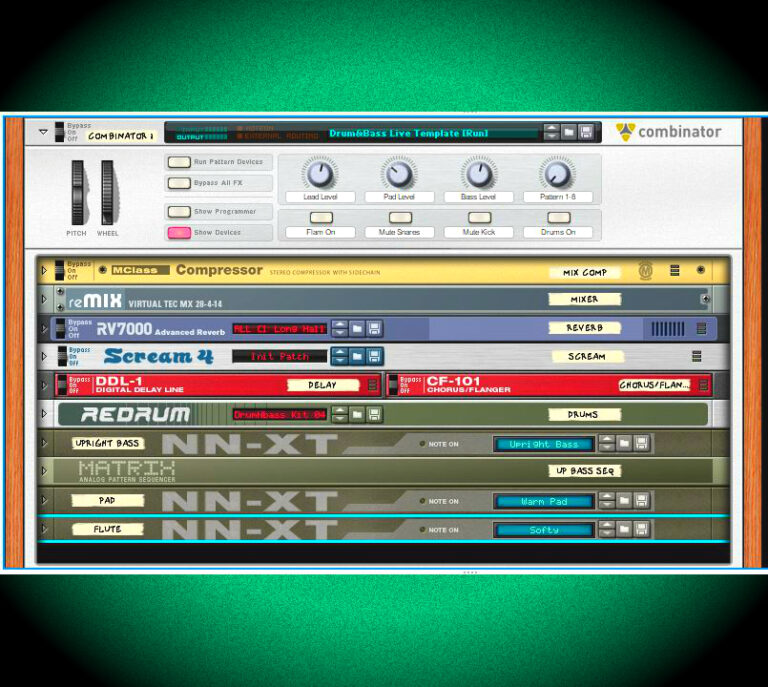Save the RV7000 patch with floppy icon
Screen dimensions: 768x687
(x=374, y=329)
